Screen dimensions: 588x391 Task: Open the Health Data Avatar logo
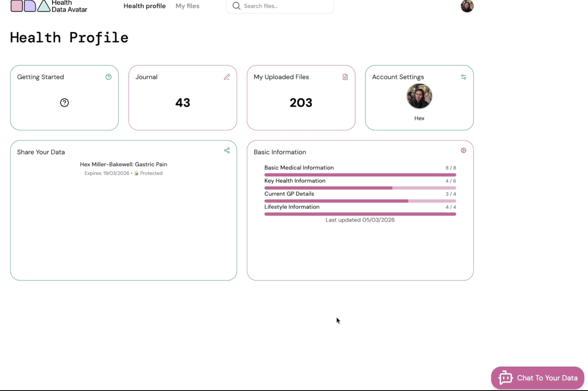[x=49, y=6]
